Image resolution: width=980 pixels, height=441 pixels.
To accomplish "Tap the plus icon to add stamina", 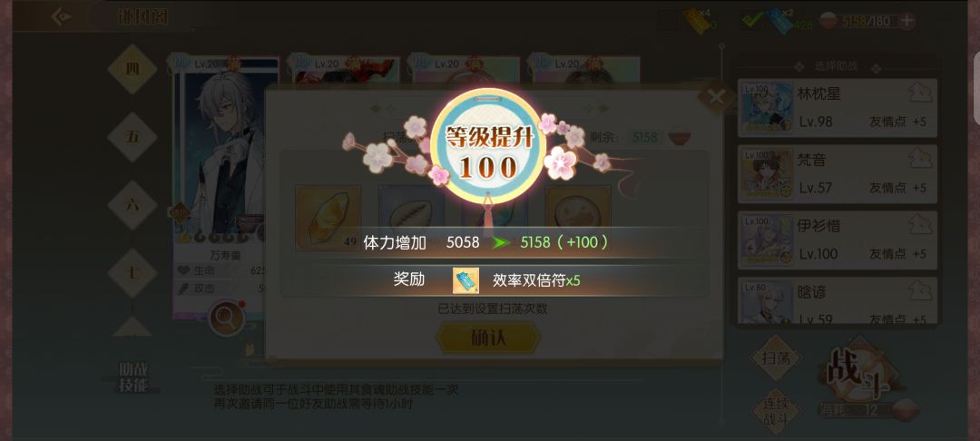I will (x=906, y=21).
